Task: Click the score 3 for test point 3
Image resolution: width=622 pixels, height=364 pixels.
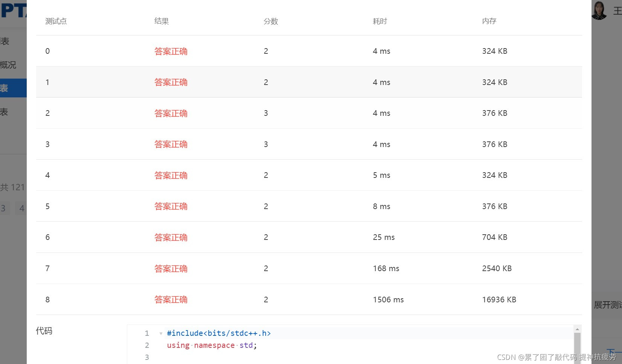Action: coord(266,144)
